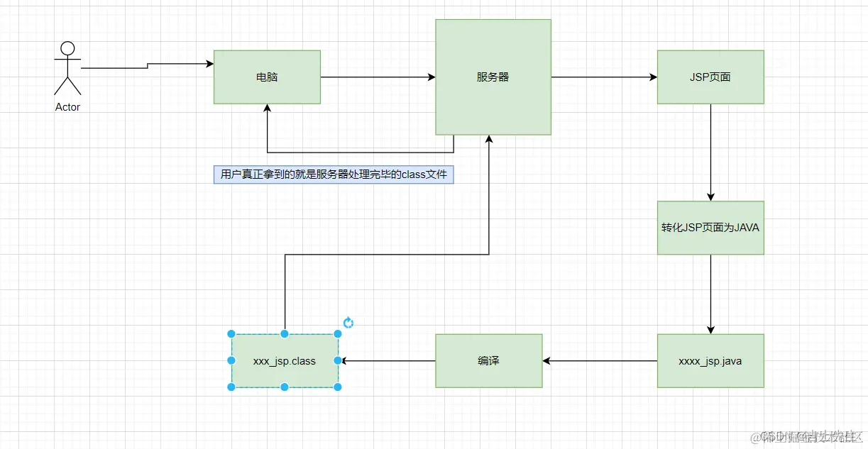Viewport: 868px width, 449px height.
Task: Select the arrow between 服务器 and JSP页面
Action: 603,77
